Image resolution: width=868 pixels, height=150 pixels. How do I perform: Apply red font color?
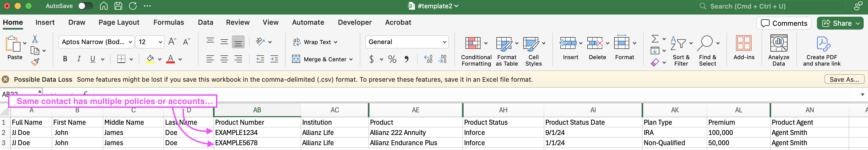170,59
